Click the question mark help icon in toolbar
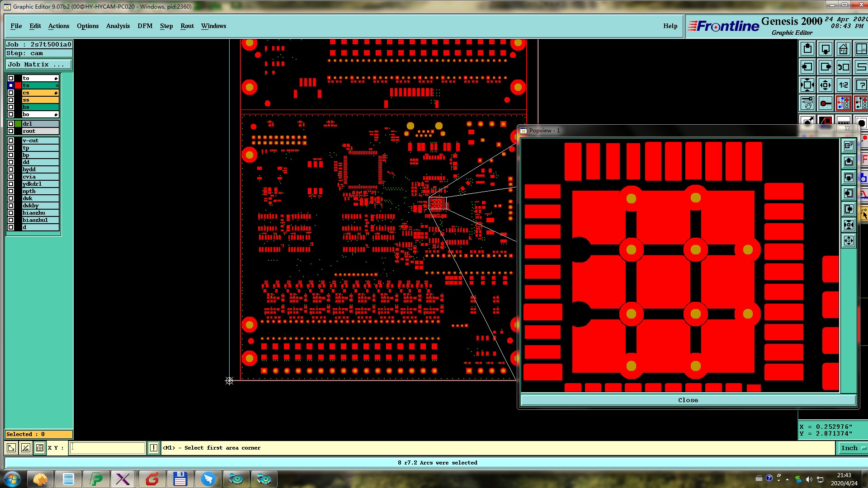This screenshot has width=868, height=488. tap(861, 85)
